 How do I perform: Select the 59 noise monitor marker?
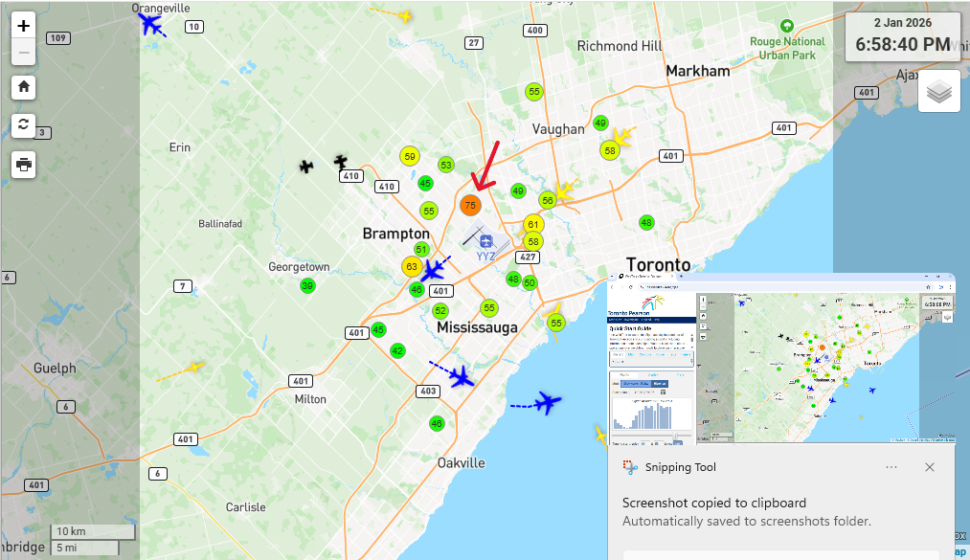click(x=410, y=157)
